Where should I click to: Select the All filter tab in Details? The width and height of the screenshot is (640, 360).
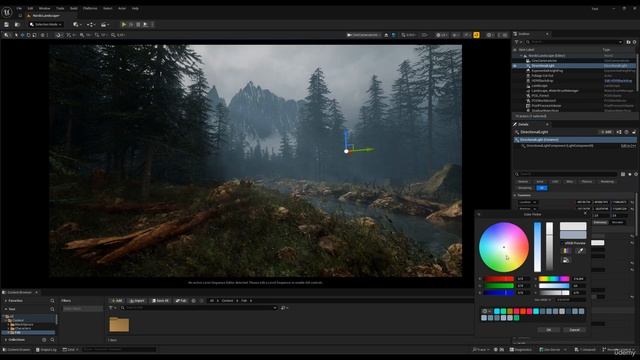click(x=542, y=188)
